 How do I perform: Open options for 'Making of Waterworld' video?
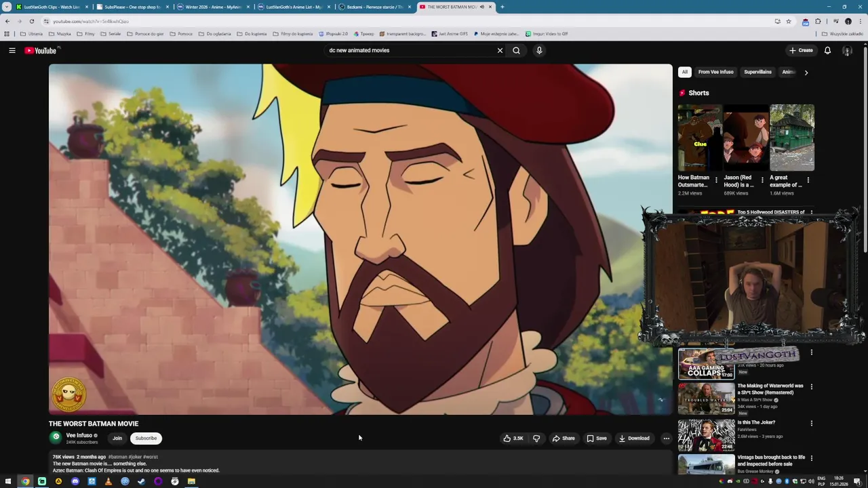811,386
